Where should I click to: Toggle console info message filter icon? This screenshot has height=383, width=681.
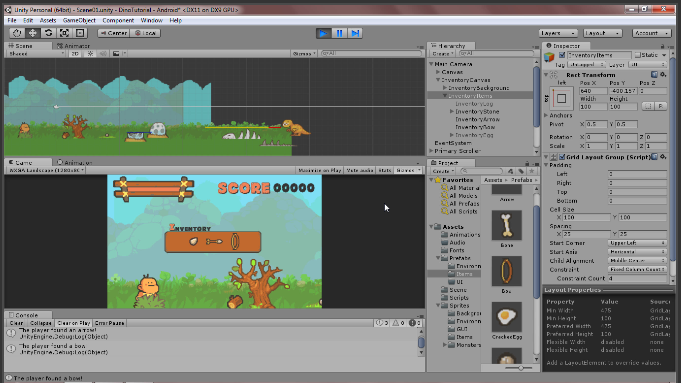(x=382, y=323)
